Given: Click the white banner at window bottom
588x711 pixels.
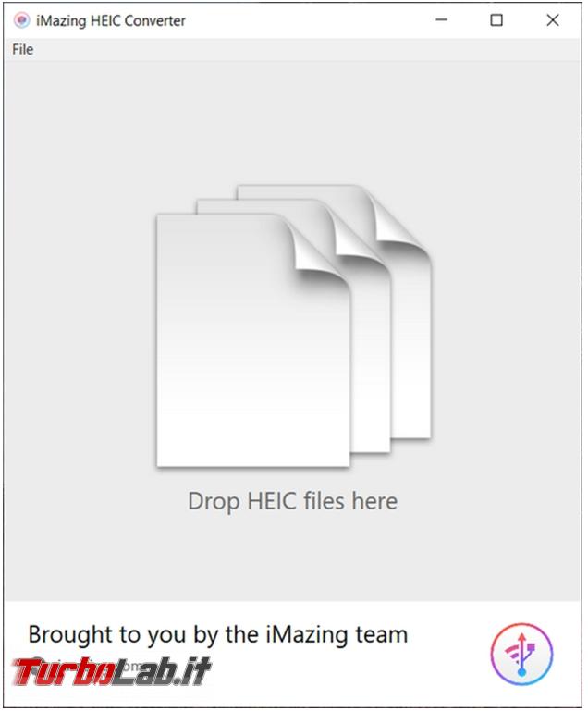Looking at the screenshot, I should 293,653.
